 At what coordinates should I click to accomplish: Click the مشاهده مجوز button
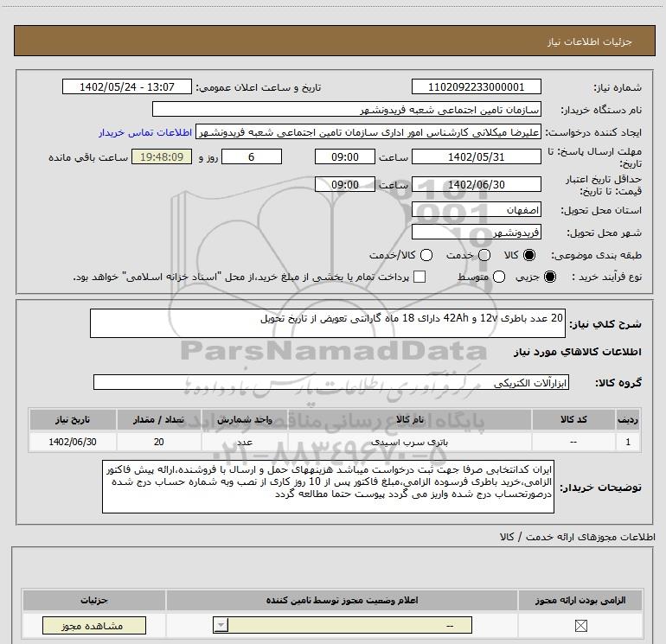coord(94,625)
